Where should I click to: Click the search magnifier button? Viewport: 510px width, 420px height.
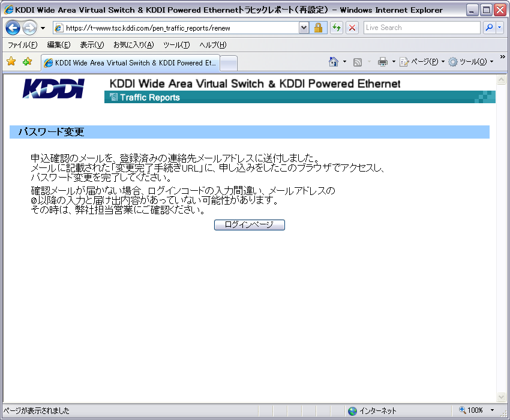(489, 28)
